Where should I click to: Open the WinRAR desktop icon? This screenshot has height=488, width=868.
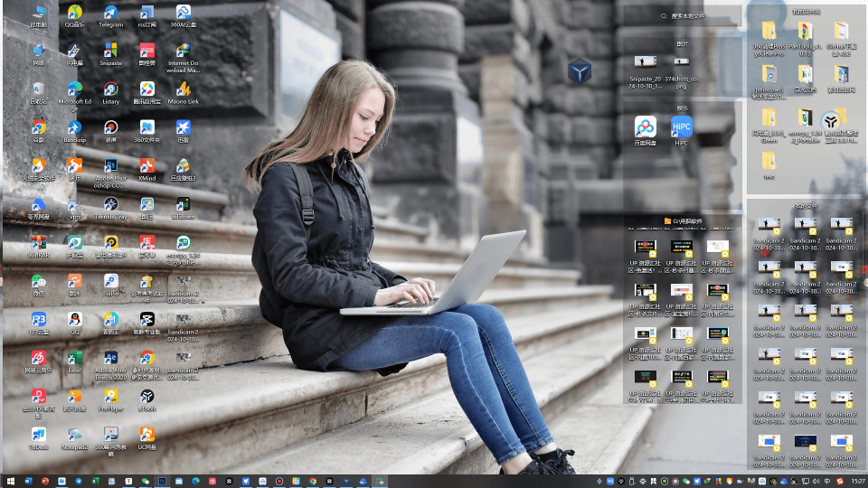[x=38, y=242]
